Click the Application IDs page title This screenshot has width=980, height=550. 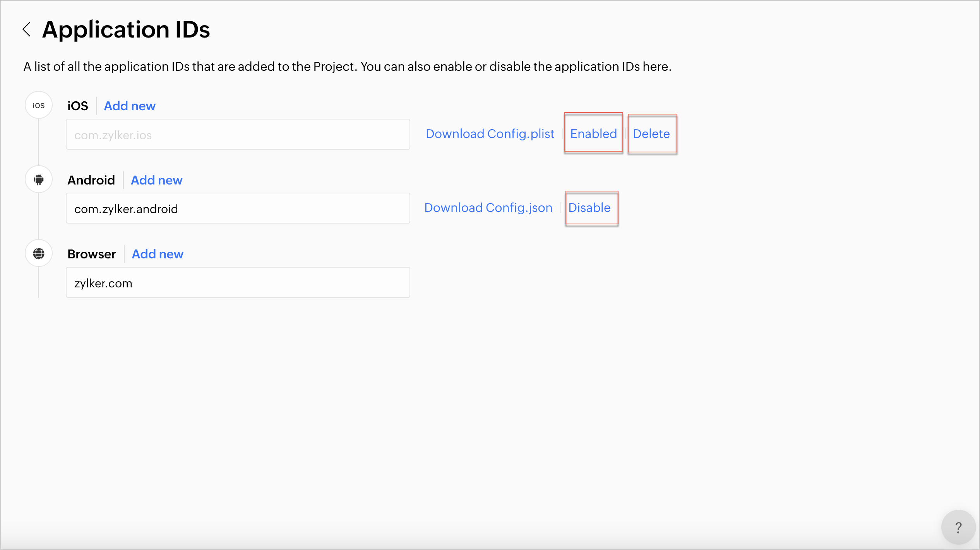126,29
